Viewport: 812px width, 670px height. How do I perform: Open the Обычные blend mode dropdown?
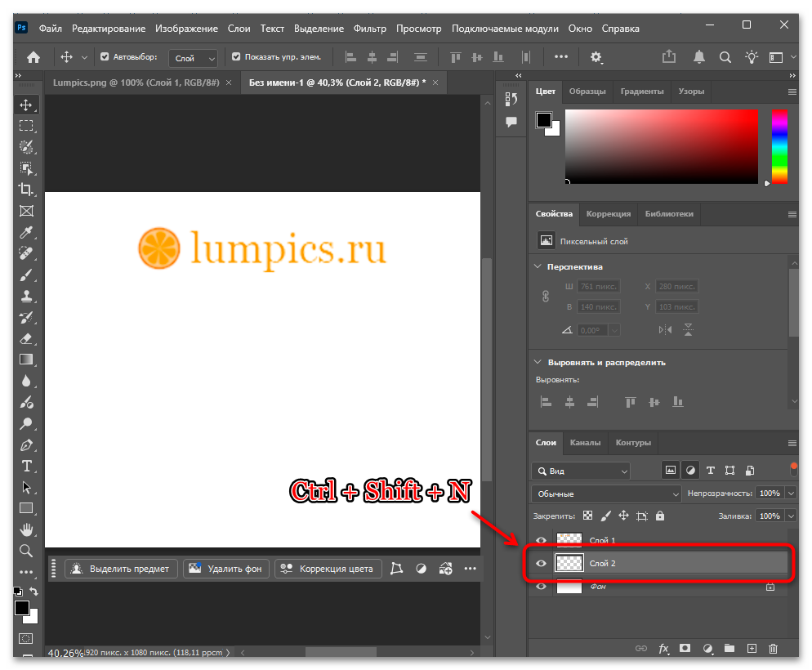pos(606,494)
